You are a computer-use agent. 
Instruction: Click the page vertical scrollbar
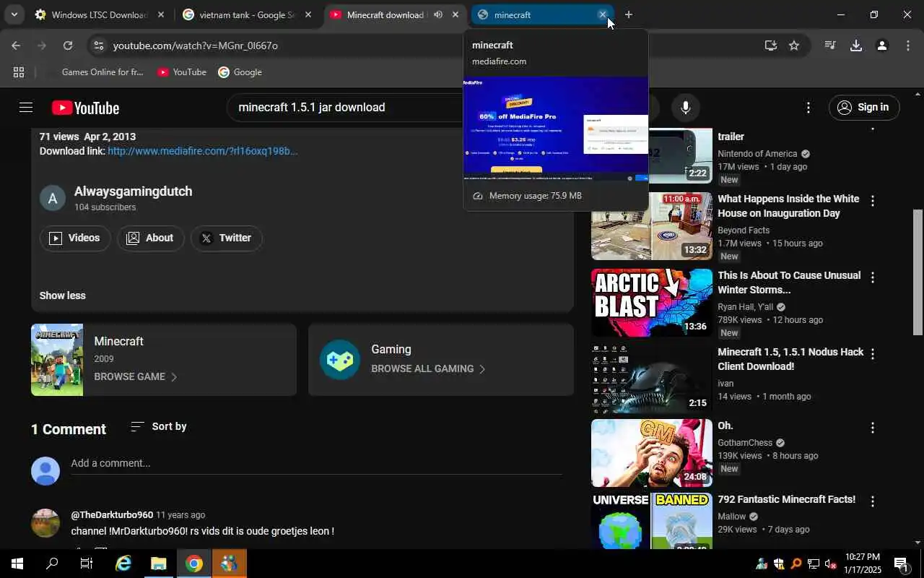coord(918,273)
